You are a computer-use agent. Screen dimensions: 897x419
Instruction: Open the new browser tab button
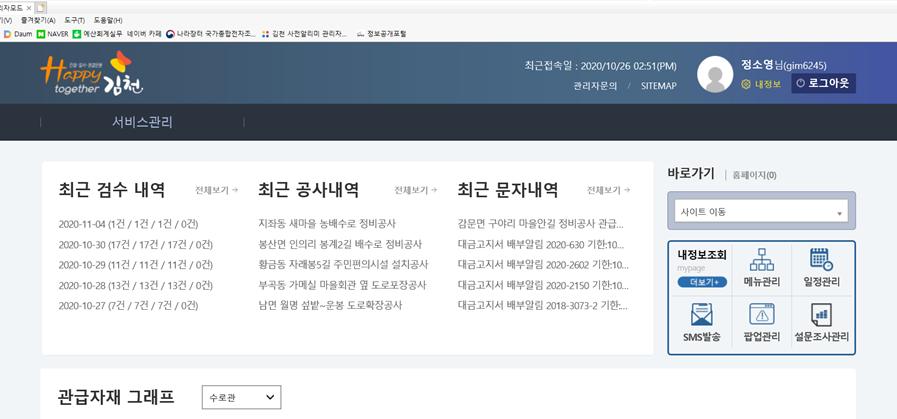pyautogui.click(x=41, y=6)
